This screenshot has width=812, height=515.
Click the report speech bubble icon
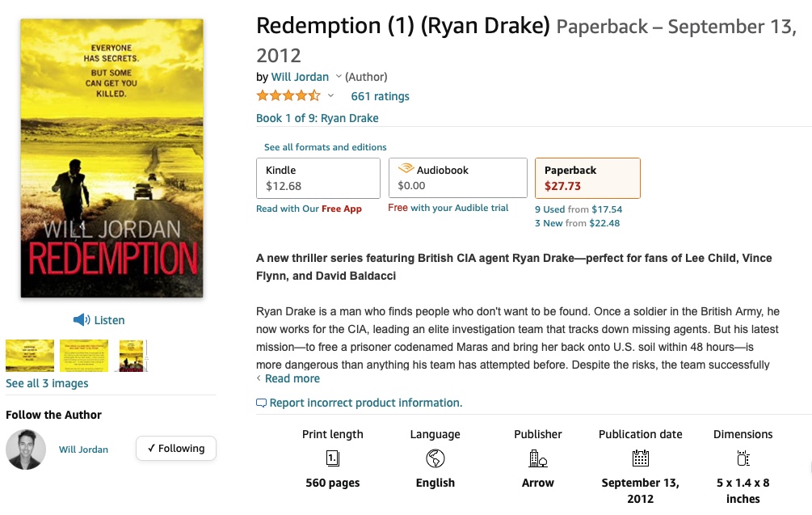pos(261,403)
